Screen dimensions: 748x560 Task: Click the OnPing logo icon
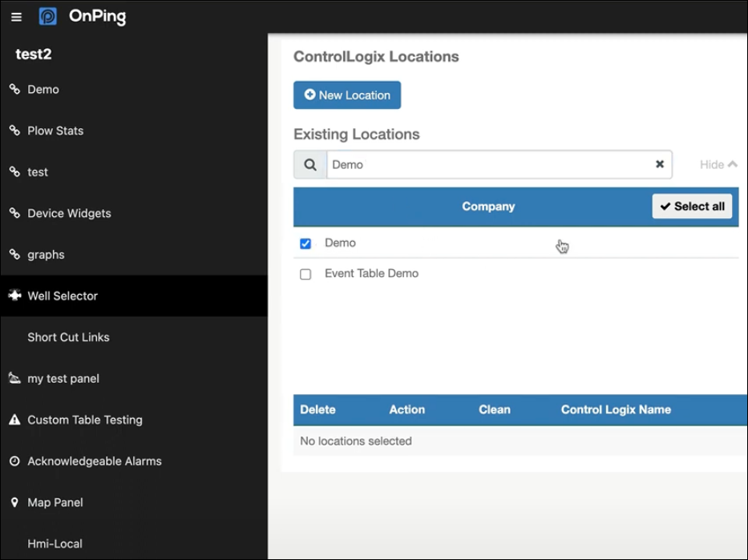[x=48, y=16]
